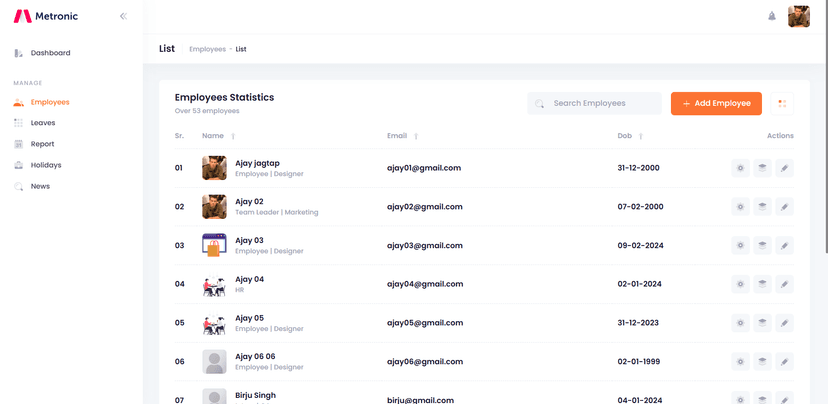
Task: Click the layers icon for Ajay 03
Action: coord(762,245)
